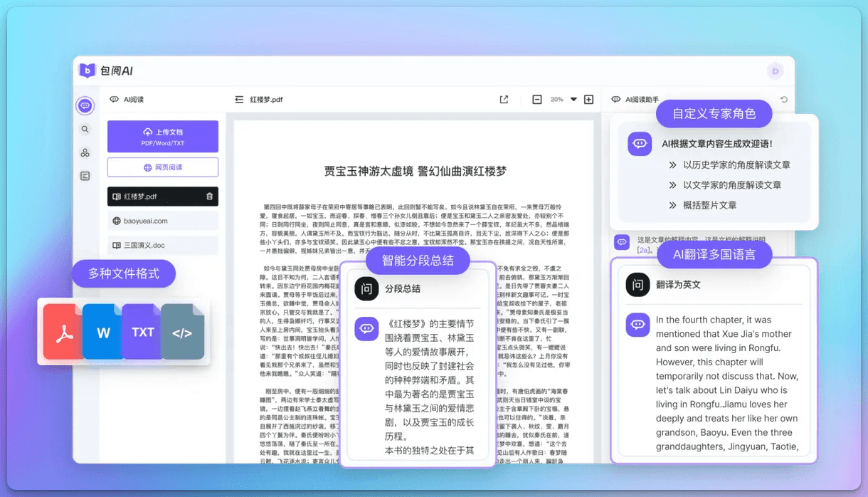868x497 pixels.
Task: Open the zoom level dropdown arrow
Action: pyautogui.click(x=573, y=100)
